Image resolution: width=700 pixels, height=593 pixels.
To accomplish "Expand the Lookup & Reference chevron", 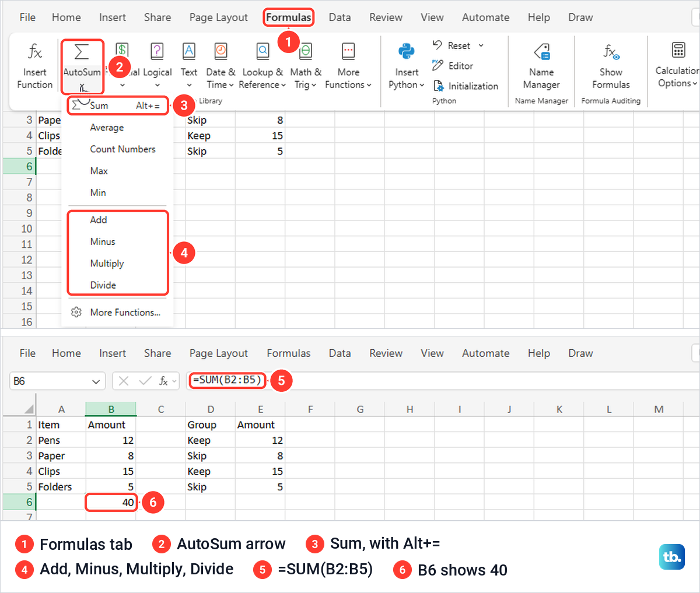I will coord(284,85).
